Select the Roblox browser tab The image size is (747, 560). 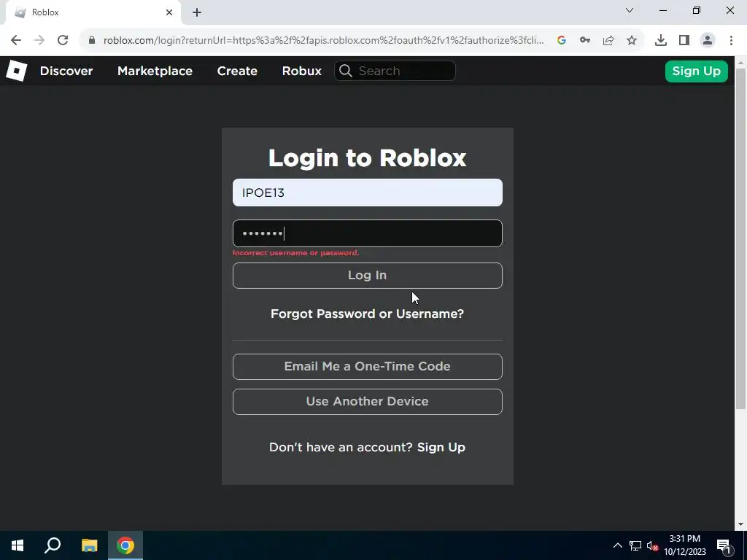[93, 12]
